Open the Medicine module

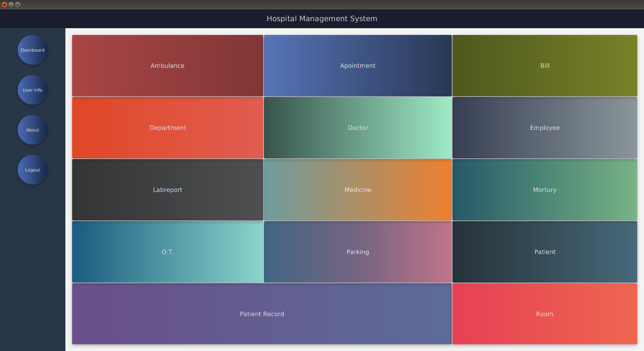point(358,190)
